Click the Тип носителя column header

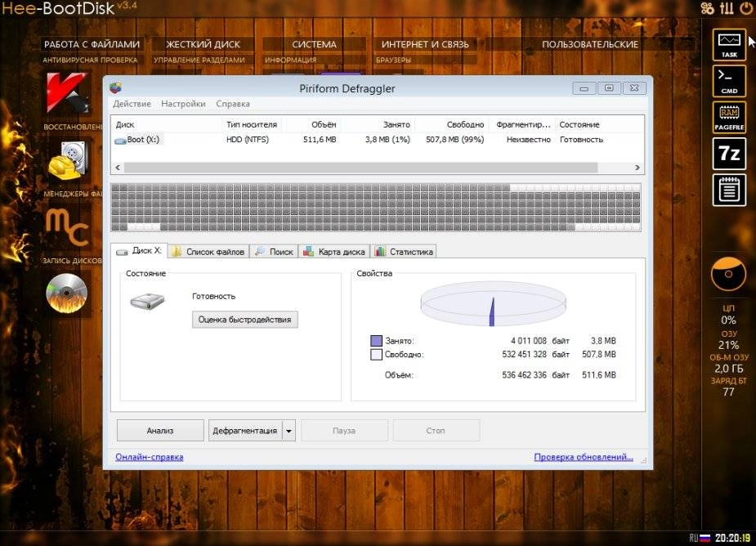[x=252, y=124]
